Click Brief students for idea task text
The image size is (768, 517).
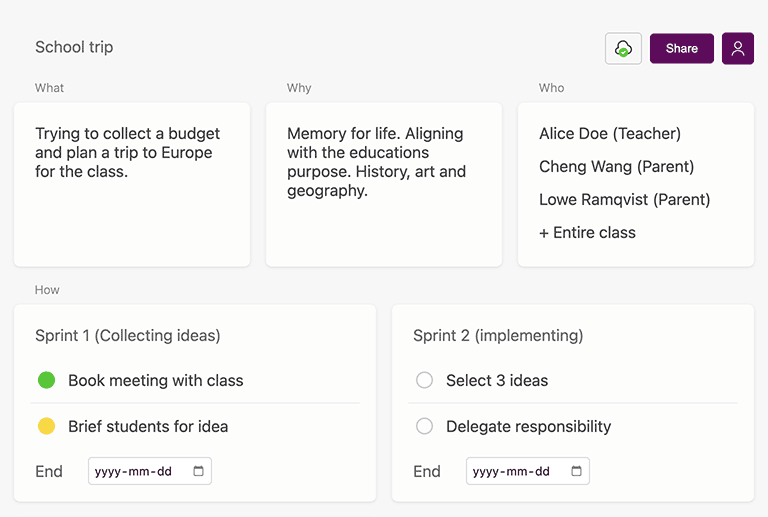[x=148, y=426]
